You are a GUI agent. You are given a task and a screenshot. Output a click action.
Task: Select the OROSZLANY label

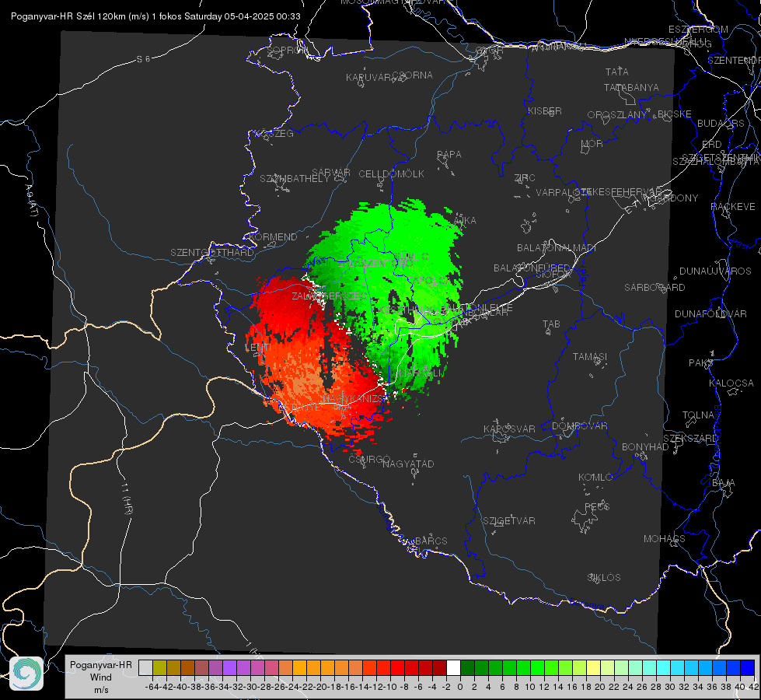click(617, 114)
